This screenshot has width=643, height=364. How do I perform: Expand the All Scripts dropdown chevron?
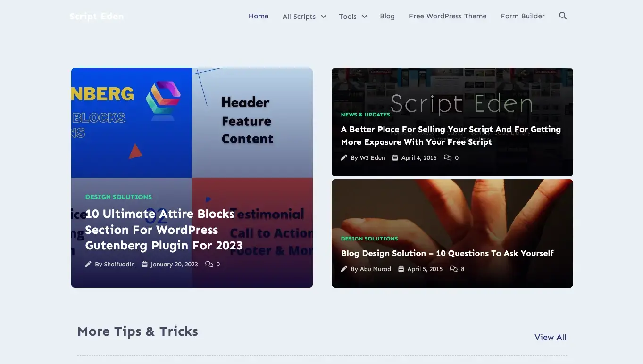pyautogui.click(x=324, y=16)
